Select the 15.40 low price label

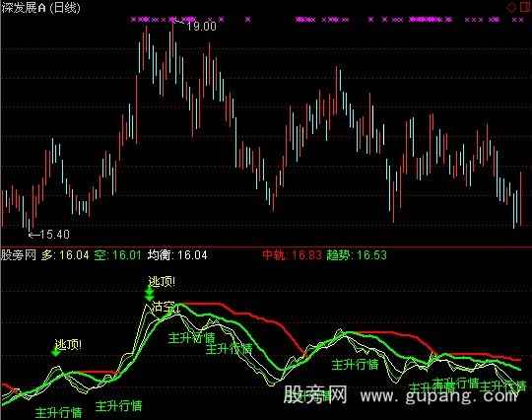click(x=55, y=235)
